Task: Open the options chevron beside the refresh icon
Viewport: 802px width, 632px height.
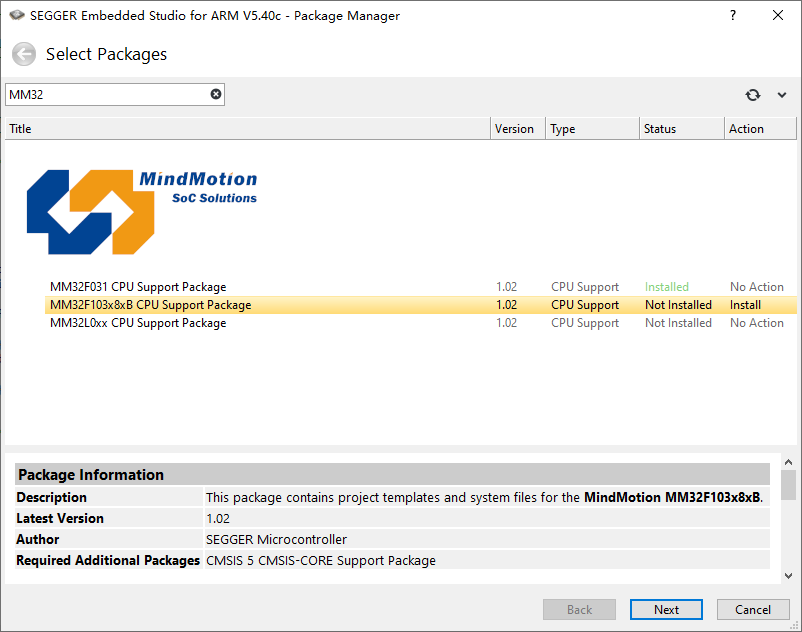Action: coord(782,95)
